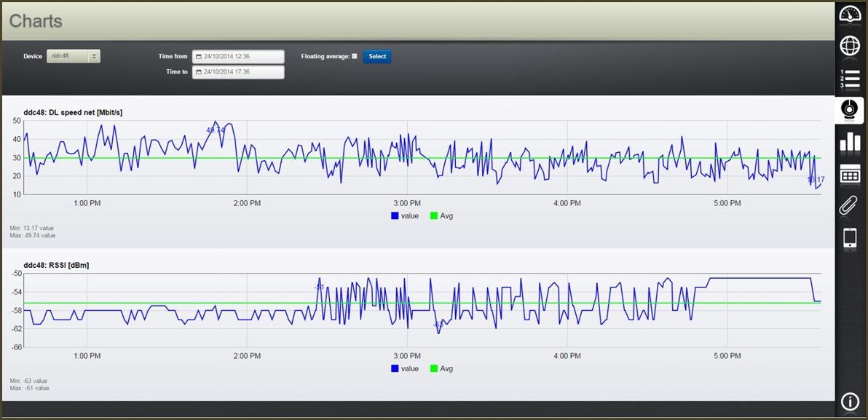Click the Charts page heading

(35, 21)
